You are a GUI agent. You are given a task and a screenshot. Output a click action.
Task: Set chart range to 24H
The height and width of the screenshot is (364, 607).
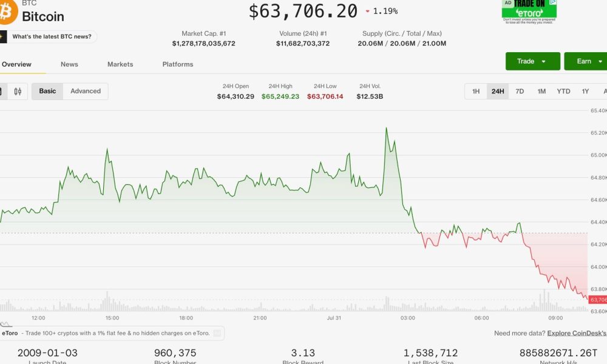tap(498, 91)
